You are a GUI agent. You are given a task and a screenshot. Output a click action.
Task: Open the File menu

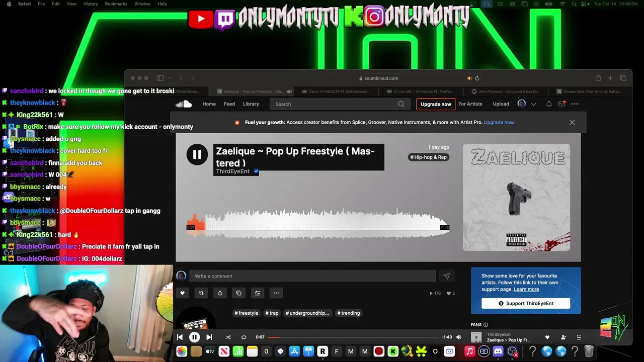tap(41, 4)
